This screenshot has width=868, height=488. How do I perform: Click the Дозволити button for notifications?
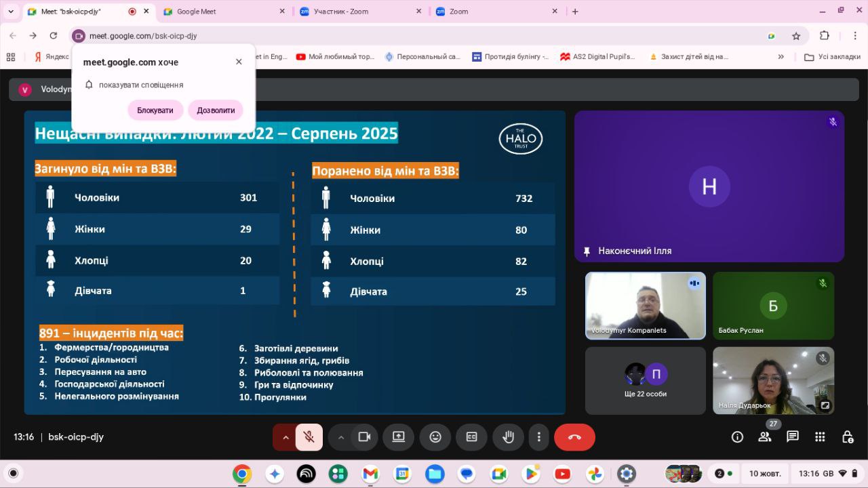coord(216,110)
